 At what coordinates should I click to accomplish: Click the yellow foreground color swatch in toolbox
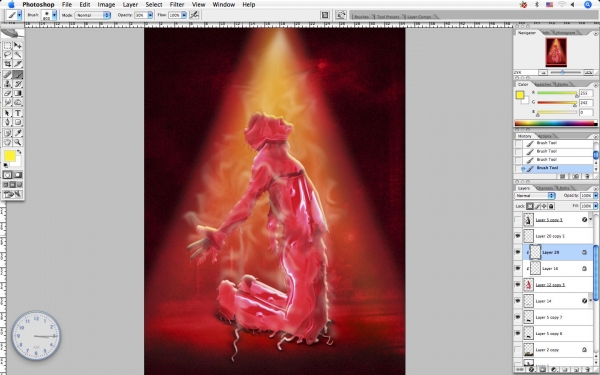click(10, 156)
